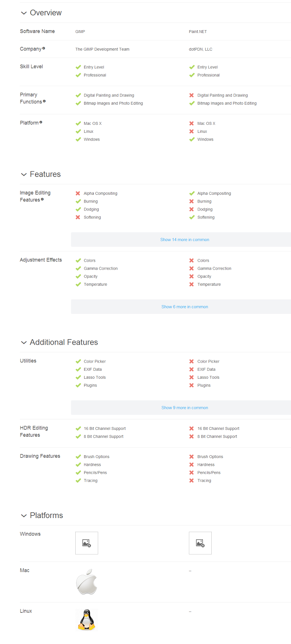Click Paint.NET's broken Windows image thumbnail
This screenshot has height=644, width=291.
[200, 543]
